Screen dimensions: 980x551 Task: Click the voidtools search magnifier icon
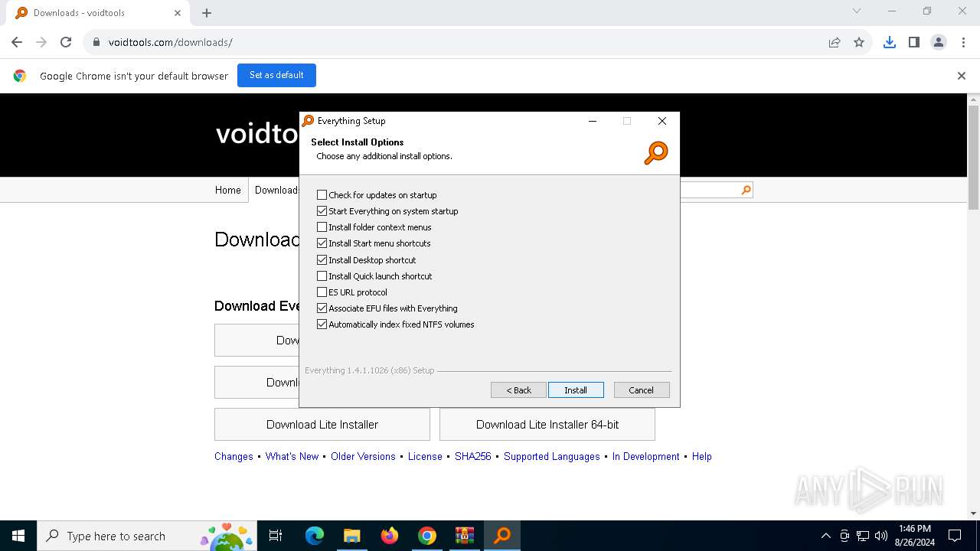click(x=746, y=190)
